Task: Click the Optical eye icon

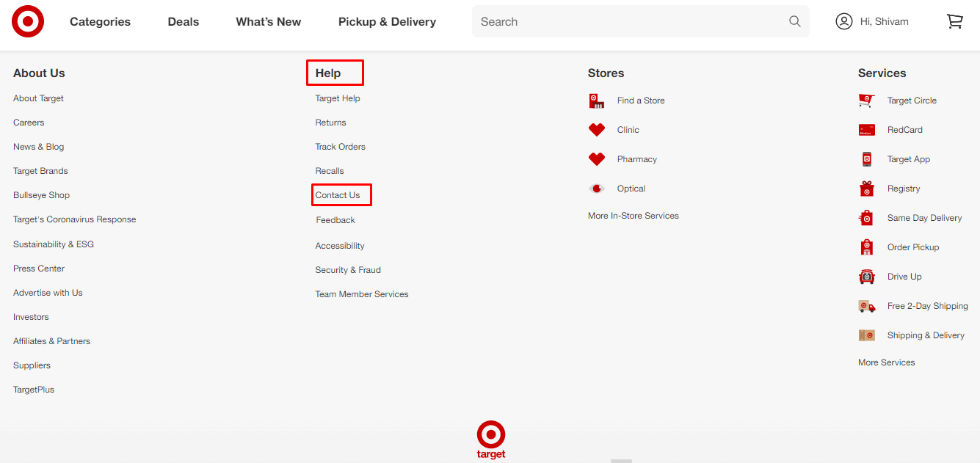Action: click(597, 189)
